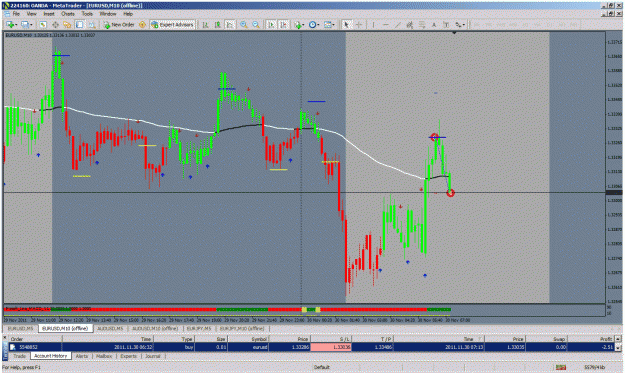Sort by the Symbol column header
Viewport: 625px width, 373px height.
(249, 339)
